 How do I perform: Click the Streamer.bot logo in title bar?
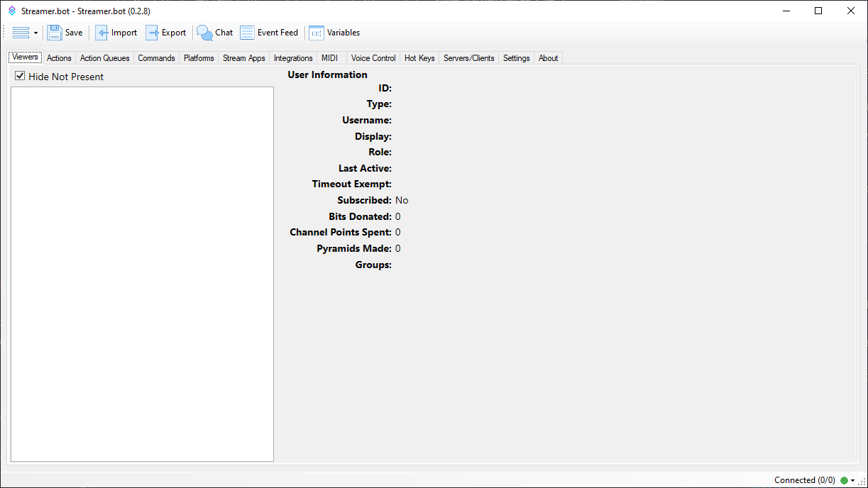click(x=12, y=11)
